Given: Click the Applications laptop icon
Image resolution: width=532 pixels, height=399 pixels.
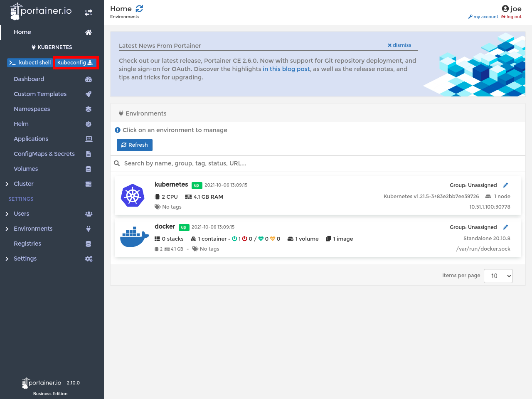Looking at the screenshot, I should tap(89, 139).
